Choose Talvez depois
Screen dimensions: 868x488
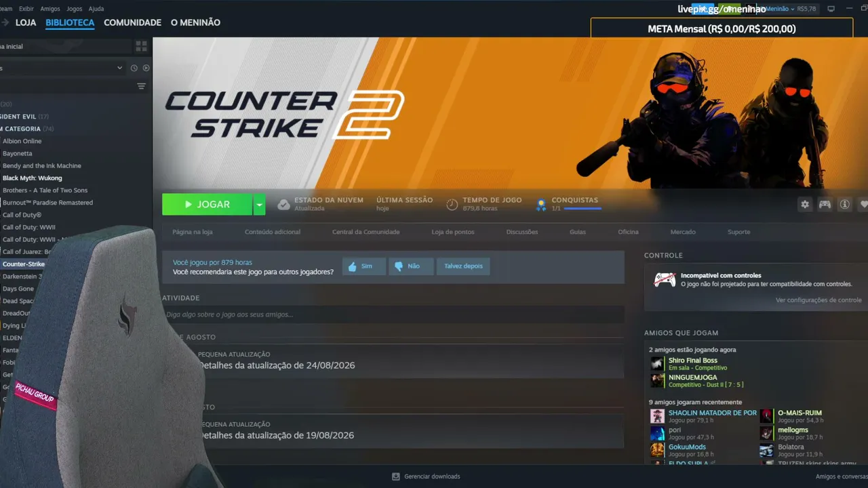pyautogui.click(x=463, y=266)
